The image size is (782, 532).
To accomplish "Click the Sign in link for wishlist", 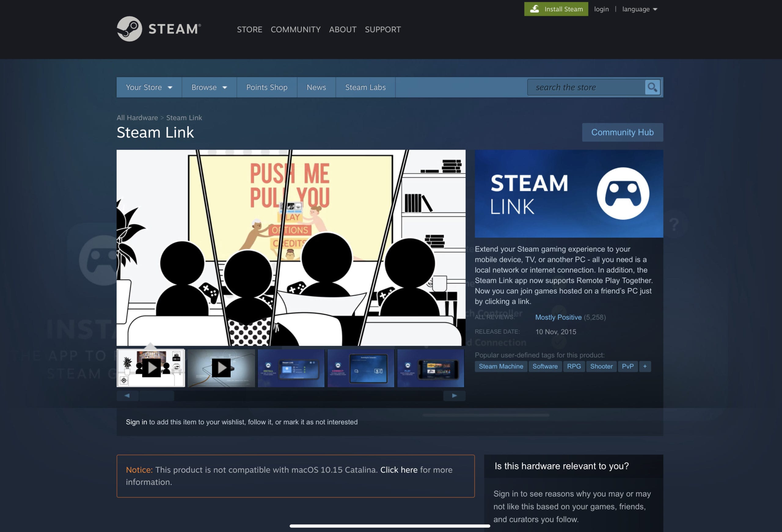I will (x=136, y=422).
